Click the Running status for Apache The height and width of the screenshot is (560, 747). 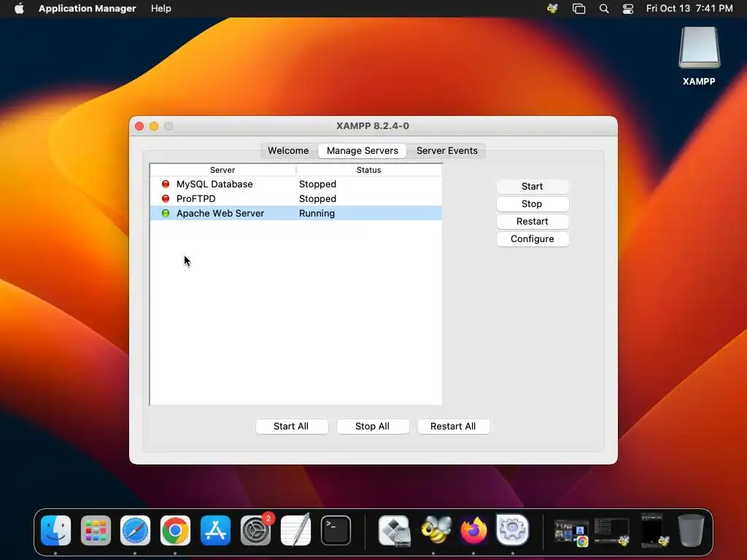tap(317, 214)
